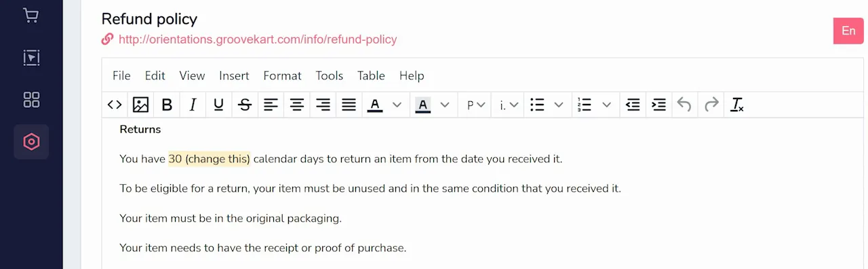
Task: Clear formatting from the selection
Action: (x=737, y=105)
